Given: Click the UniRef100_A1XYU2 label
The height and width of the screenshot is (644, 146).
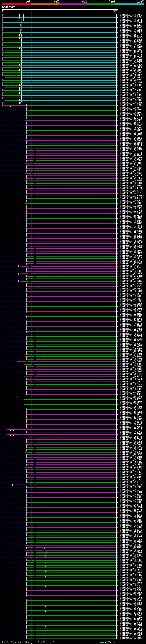Looking at the screenshot, I should tap(131, 48).
